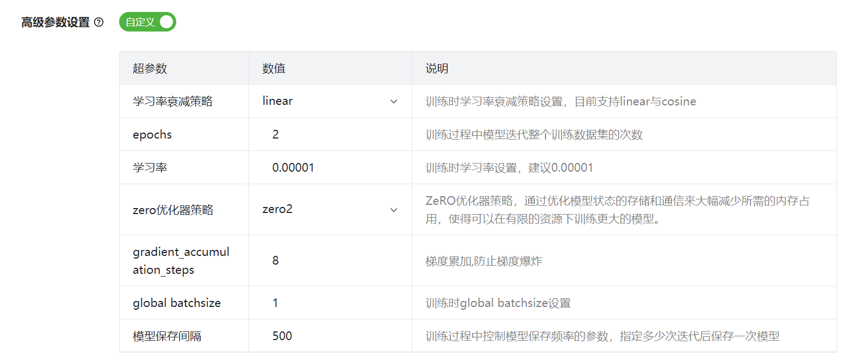The image size is (868, 364).
Task: Click the 模型保存间隔 field showing 500
Action: pyautogui.click(x=330, y=336)
